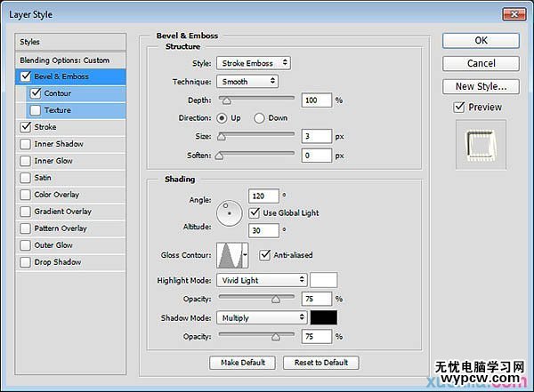Click the Altitude value input field

click(x=263, y=230)
